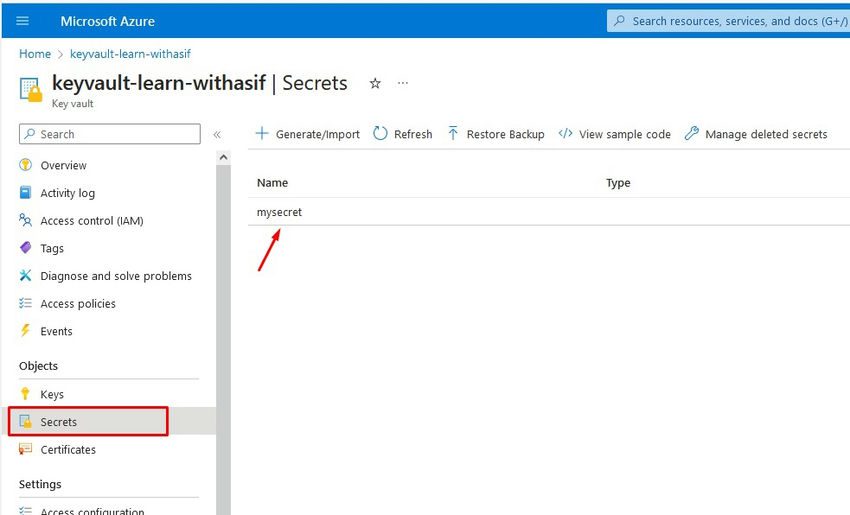Focus the global Search resources bar
This screenshot has width=850, height=515.
tap(728, 21)
